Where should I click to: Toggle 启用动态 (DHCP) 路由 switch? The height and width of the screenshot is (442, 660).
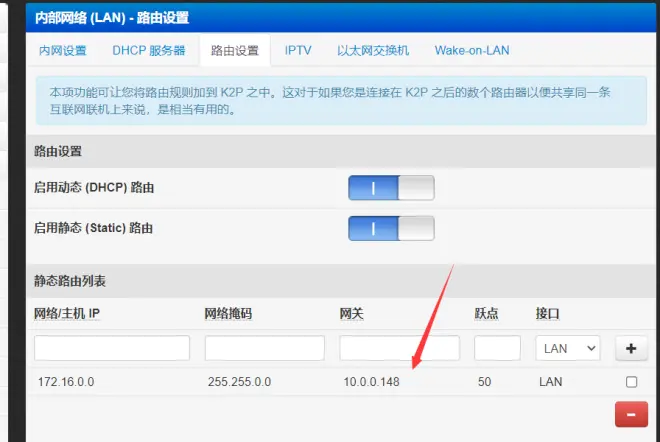tap(391, 188)
